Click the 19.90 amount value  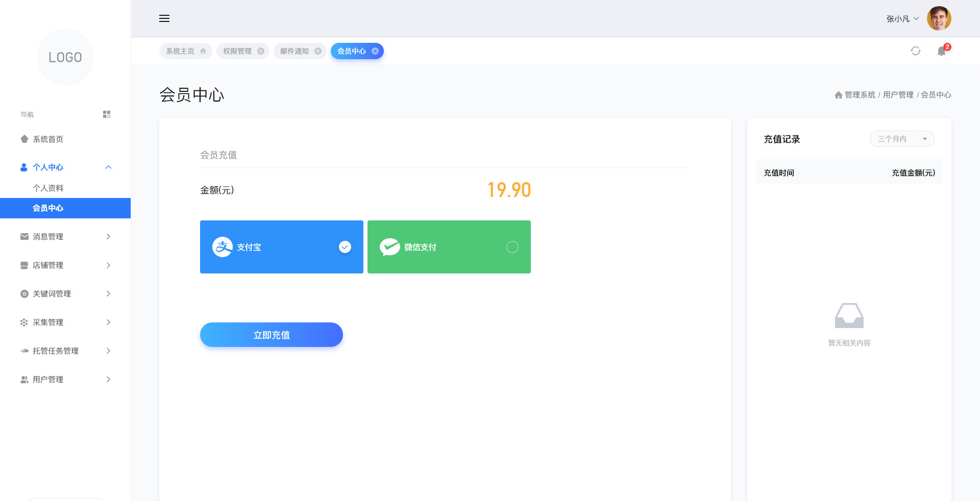(509, 190)
